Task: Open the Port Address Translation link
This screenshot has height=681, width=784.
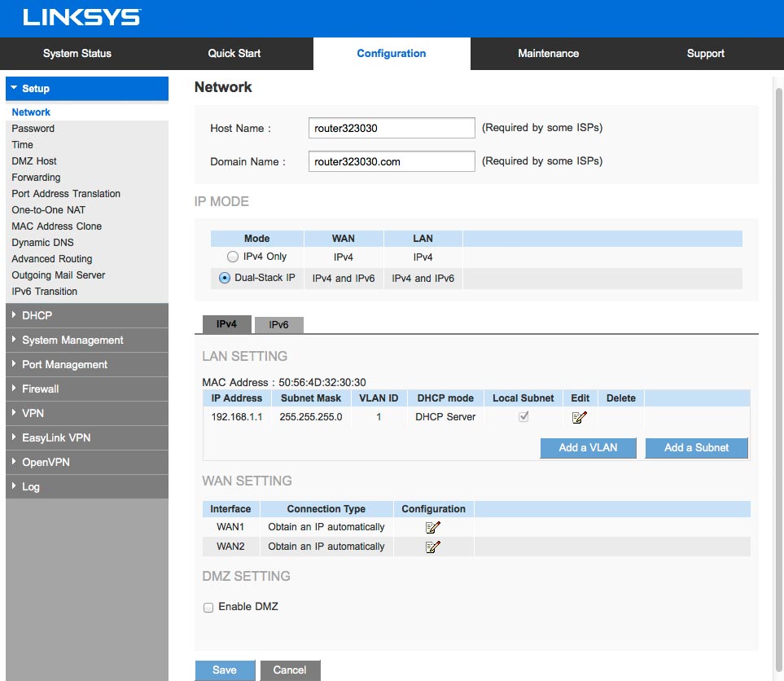Action: coord(66,194)
